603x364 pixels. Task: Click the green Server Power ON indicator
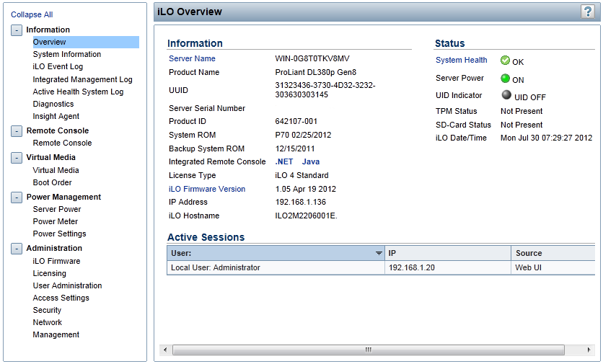click(505, 79)
